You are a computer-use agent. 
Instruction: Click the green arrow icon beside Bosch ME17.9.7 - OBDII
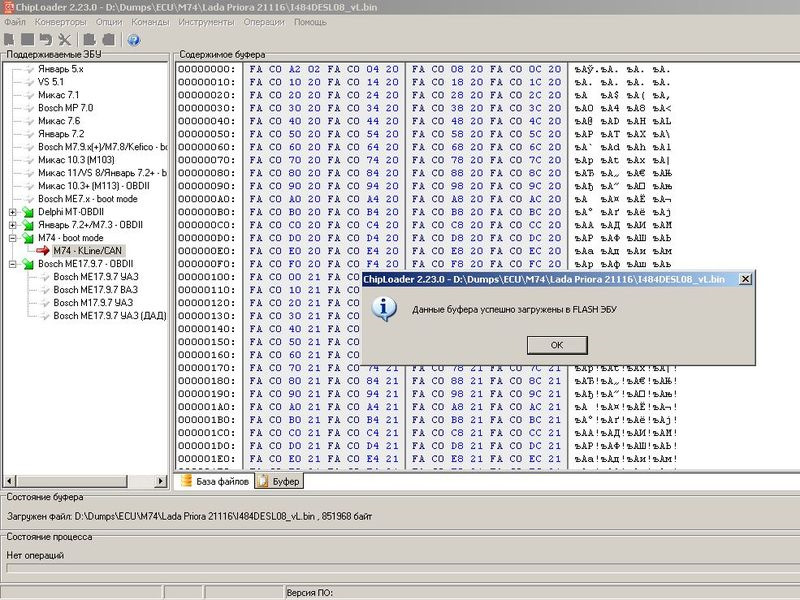28,264
